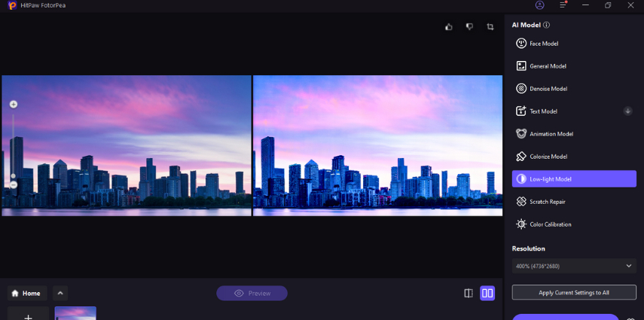This screenshot has height=320, width=644.
Task: Click the AI Model info icon
Action: point(546,25)
